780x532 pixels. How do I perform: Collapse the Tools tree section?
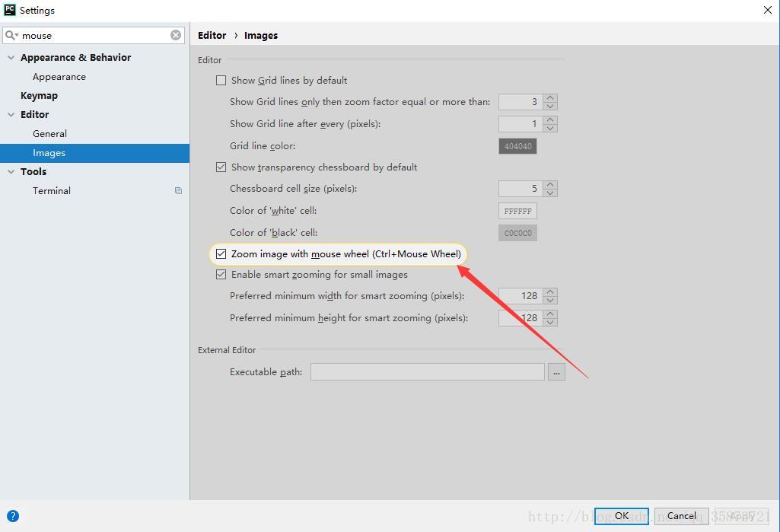coord(11,172)
